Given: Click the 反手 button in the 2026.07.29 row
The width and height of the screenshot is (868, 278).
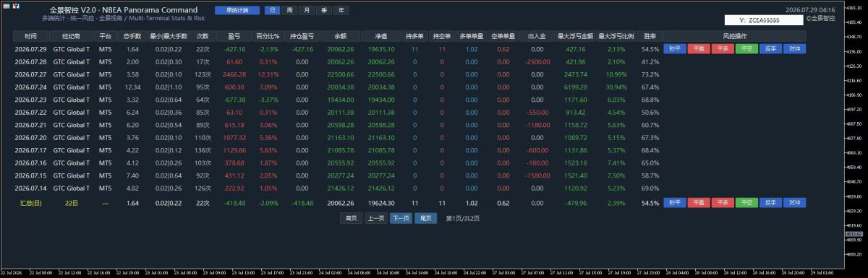Looking at the screenshot, I should [770, 49].
